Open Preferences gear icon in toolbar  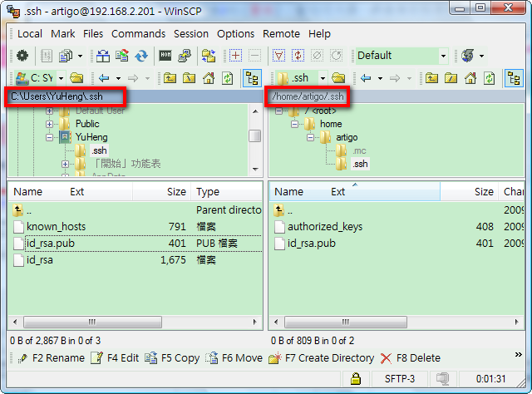pyautogui.click(x=22, y=56)
